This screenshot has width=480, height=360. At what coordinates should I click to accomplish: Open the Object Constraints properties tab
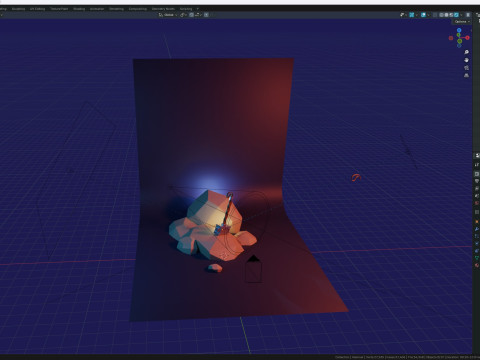[477, 251]
